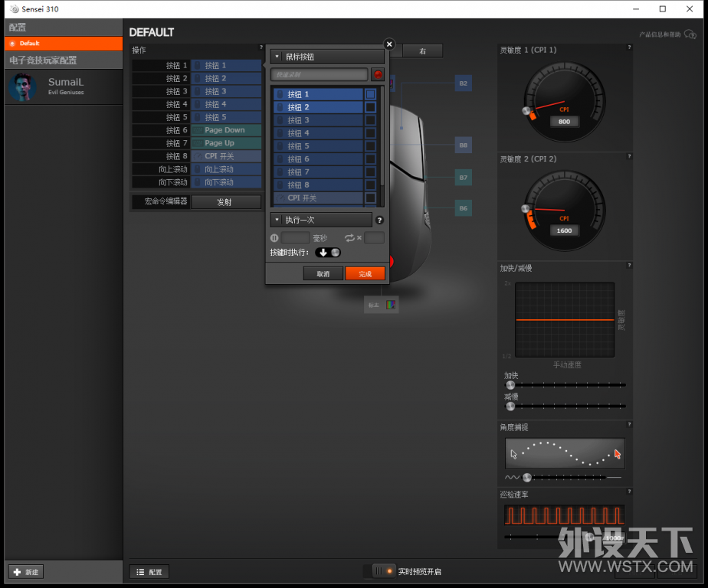
Task: Tick the checkbox for popup 按钮 7
Action: pos(370,172)
